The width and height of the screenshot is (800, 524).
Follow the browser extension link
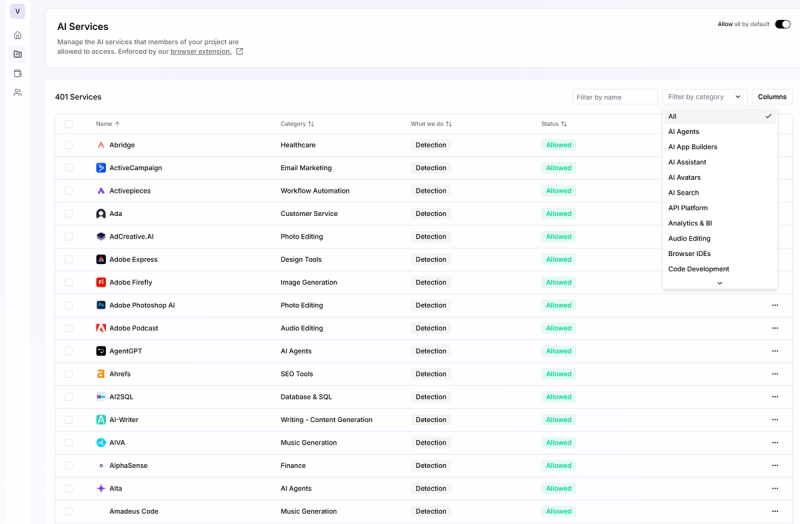pyautogui.click(x=201, y=52)
